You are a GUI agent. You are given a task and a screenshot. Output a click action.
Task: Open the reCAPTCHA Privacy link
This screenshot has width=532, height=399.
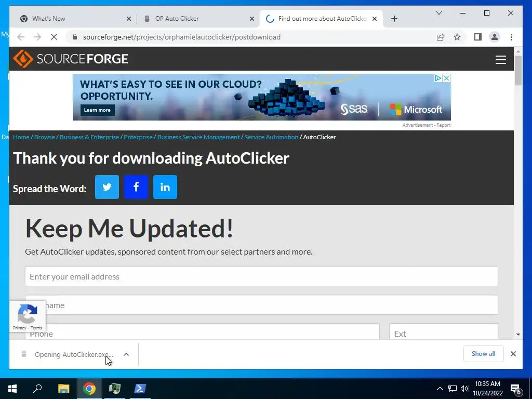pyautogui.click(x=19, y=328)
